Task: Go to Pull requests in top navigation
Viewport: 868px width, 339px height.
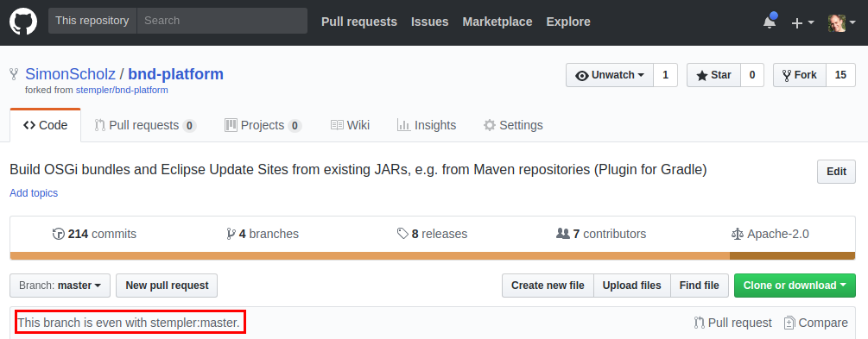Action: tap(359, 22)
